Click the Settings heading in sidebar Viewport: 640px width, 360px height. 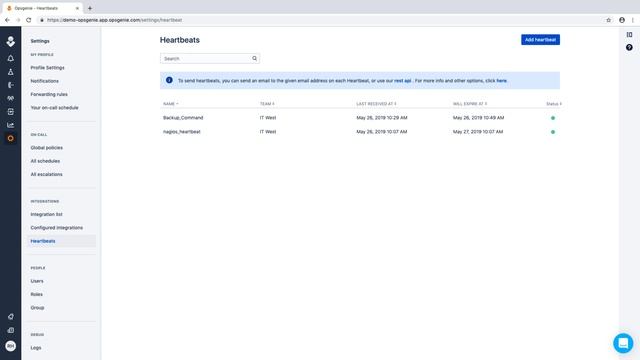pos(40,41)
